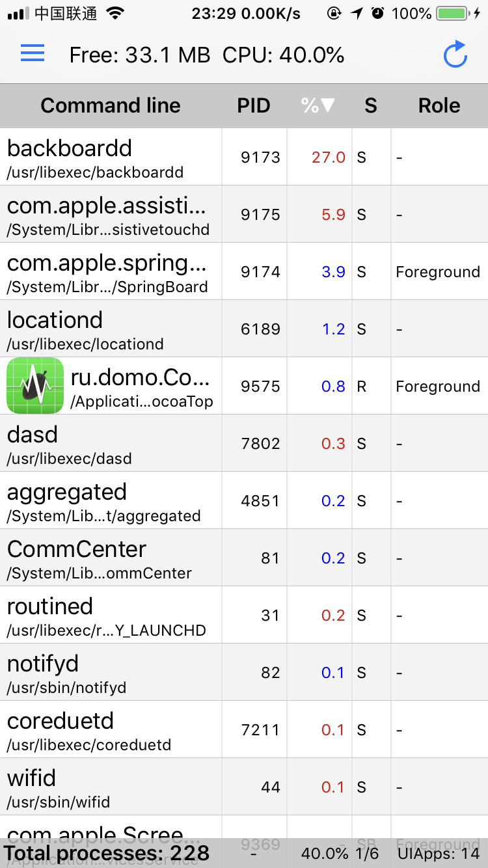Open the notifyd process entry

111,672
